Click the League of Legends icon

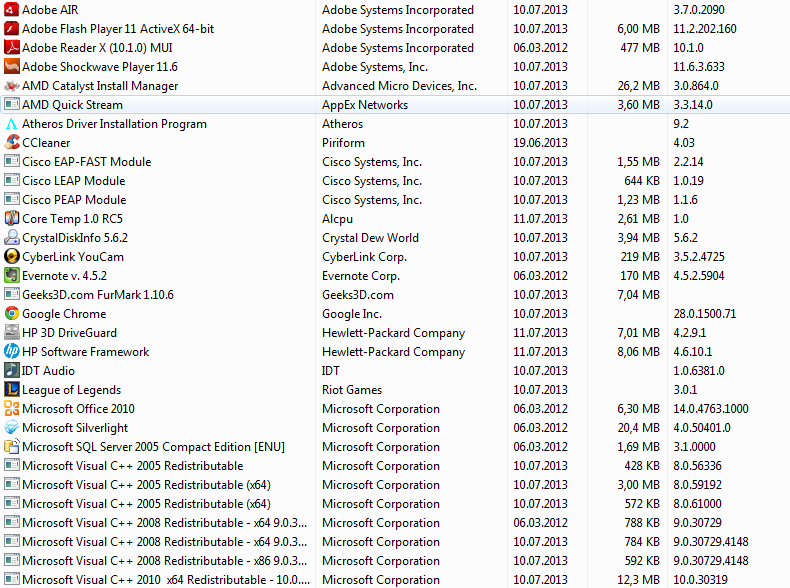[12, 389]
